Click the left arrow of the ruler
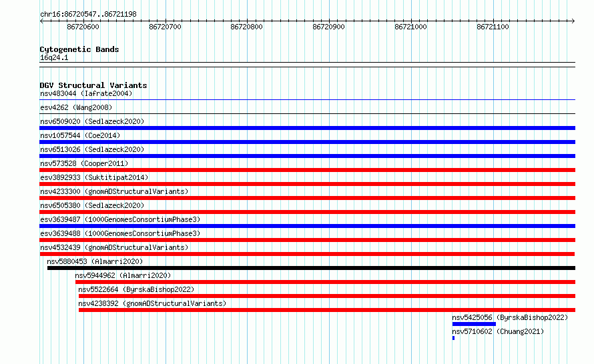This screenshot has width=594, height=364. click(41, 21)
